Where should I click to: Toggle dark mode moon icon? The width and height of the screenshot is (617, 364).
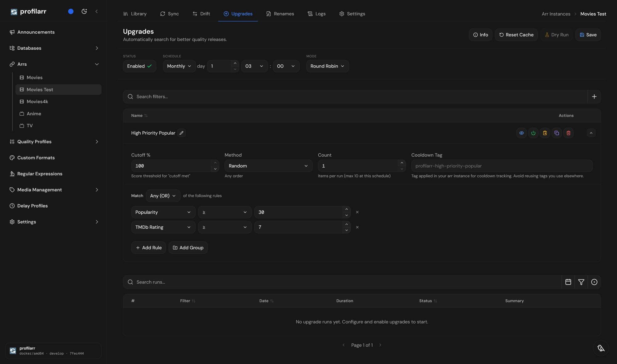tap(84, 11)
